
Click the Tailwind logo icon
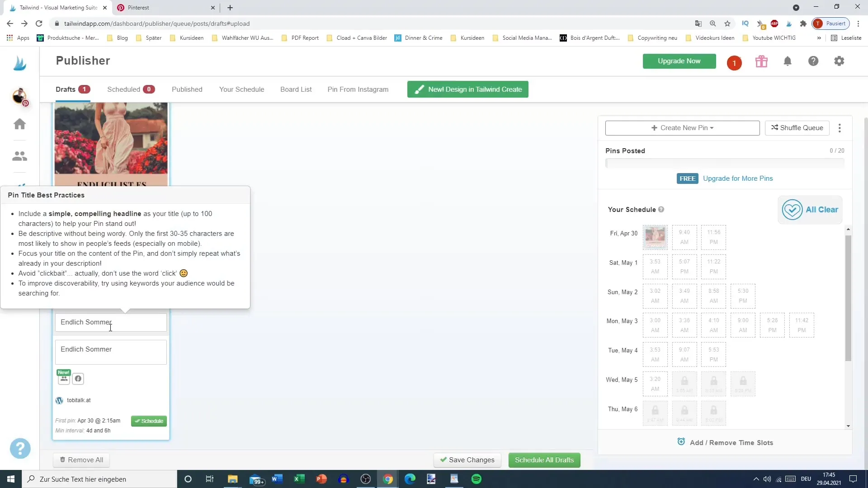(19, 63)
